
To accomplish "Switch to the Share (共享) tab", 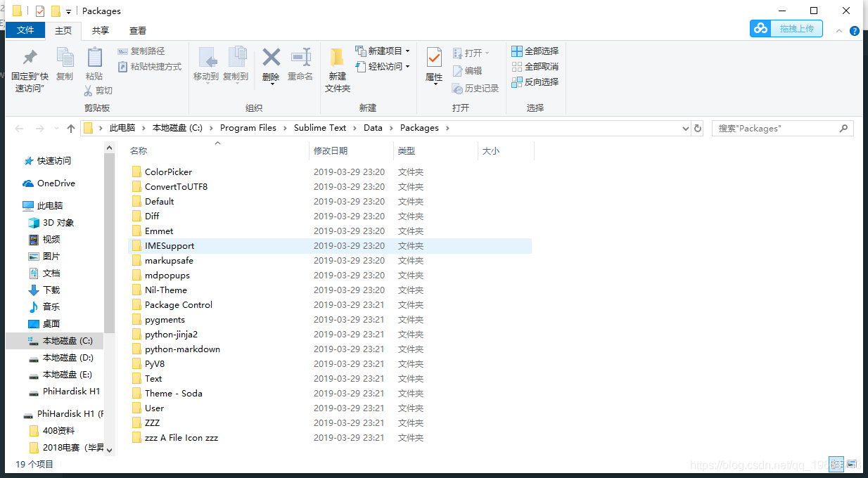I will pos(101,30).
